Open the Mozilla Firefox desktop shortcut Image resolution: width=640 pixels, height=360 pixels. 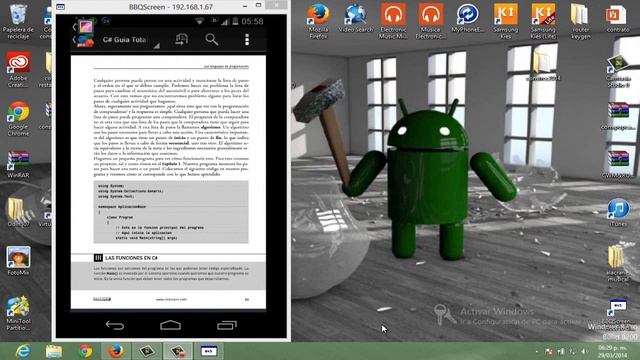318,21
